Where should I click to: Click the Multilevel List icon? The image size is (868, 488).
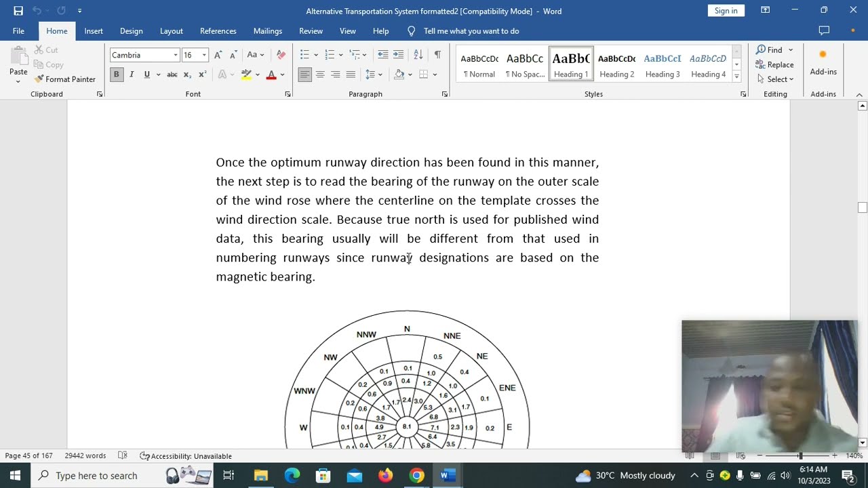point(355,55)
